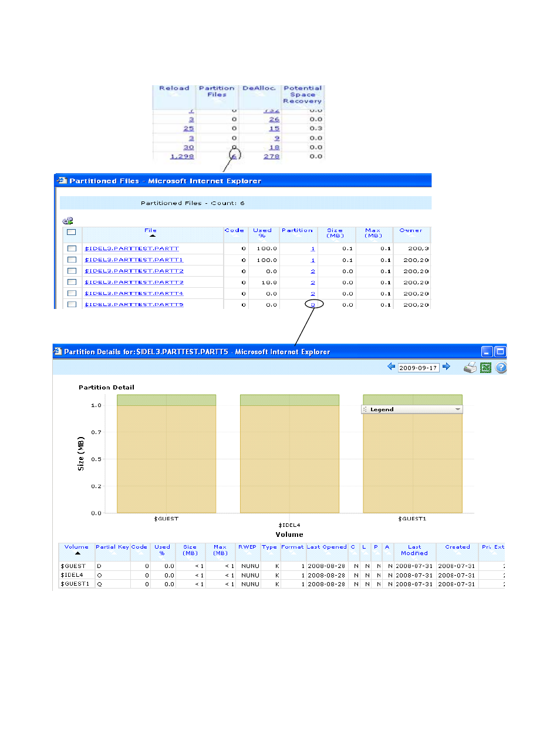This screenshot has width=560, height=746.
Task: Open Reload 30 link in top table
Action: click(x=188, y=147)
